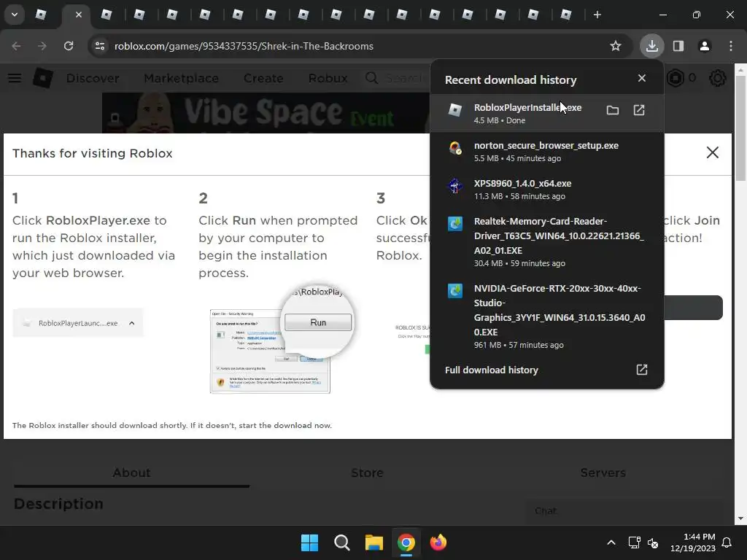Open Windows Start menu
747x560 pixels.
309,542
